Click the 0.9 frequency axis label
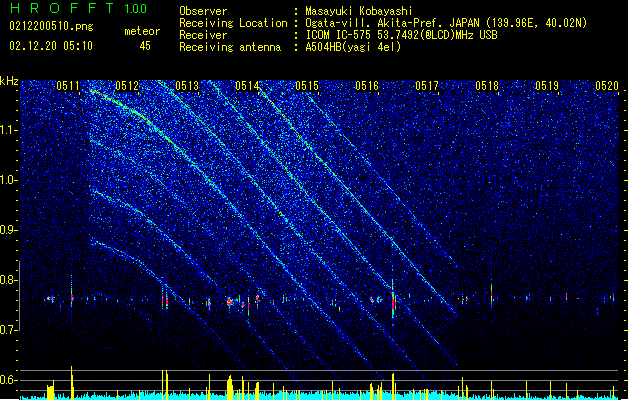629x400 pixels. [x=9, y=230]
